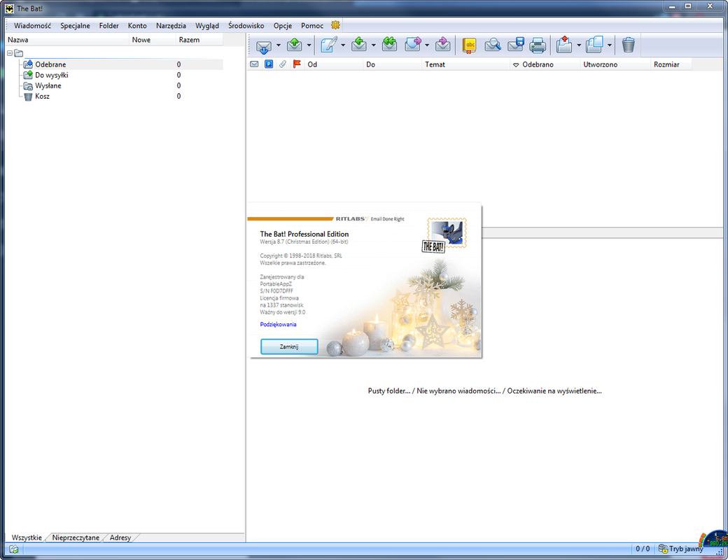The height and width of the screenshot is (560, 728).
Task: Open the Move to folder dropdown arrow
Action: (579, 45)
